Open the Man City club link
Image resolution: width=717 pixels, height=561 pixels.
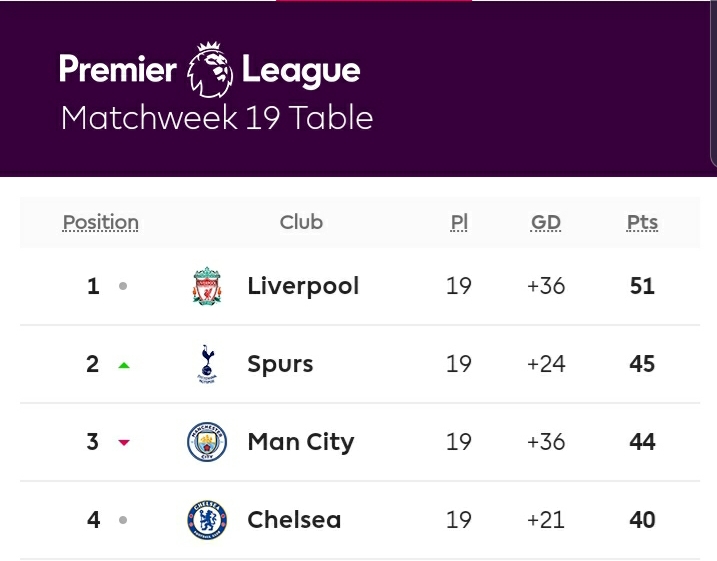coord(300,442)
